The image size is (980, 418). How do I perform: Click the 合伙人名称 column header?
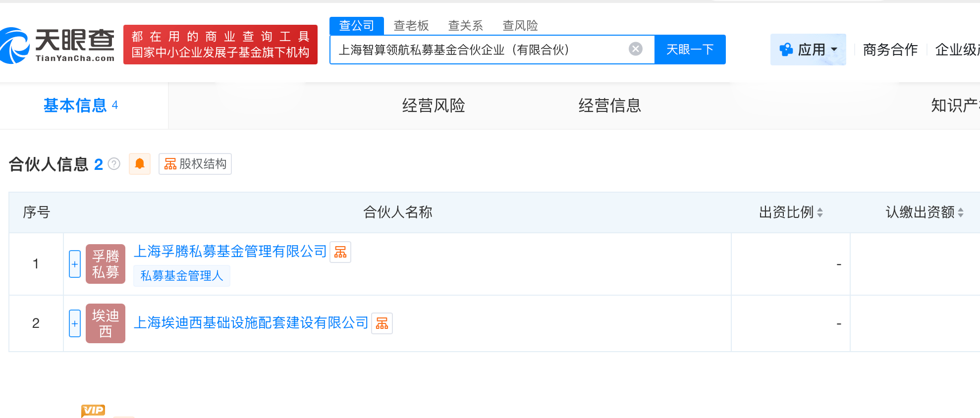pyautogui.click(x=398, y=212)
